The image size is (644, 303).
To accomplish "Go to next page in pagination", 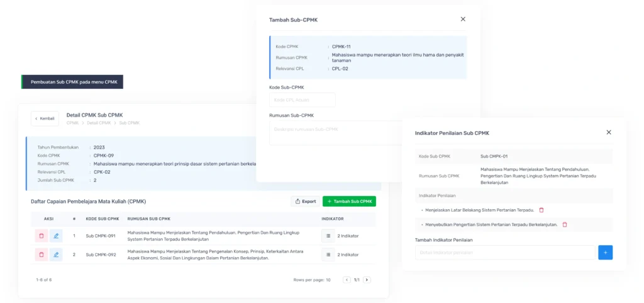I will coord(367,280).
